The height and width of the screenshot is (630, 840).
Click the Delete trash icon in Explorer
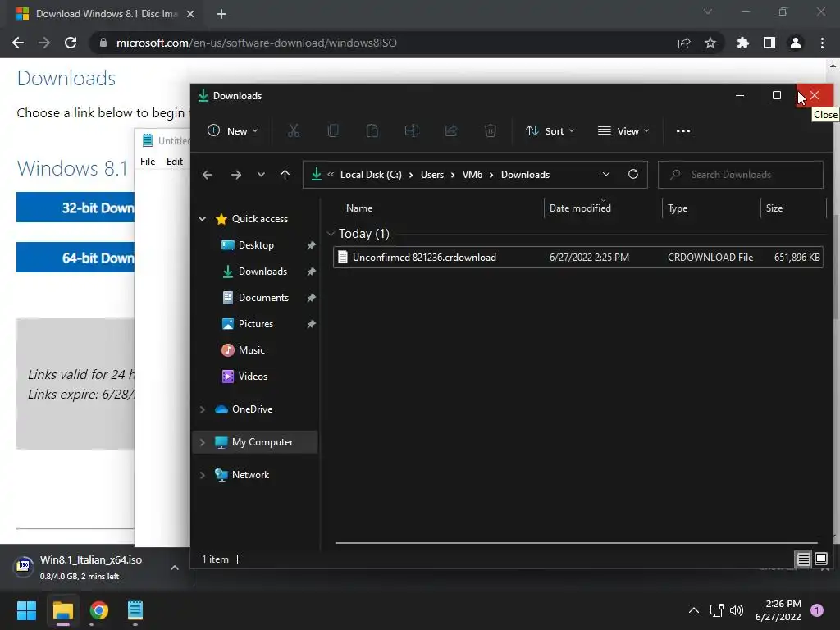click(x=491, y=130)
